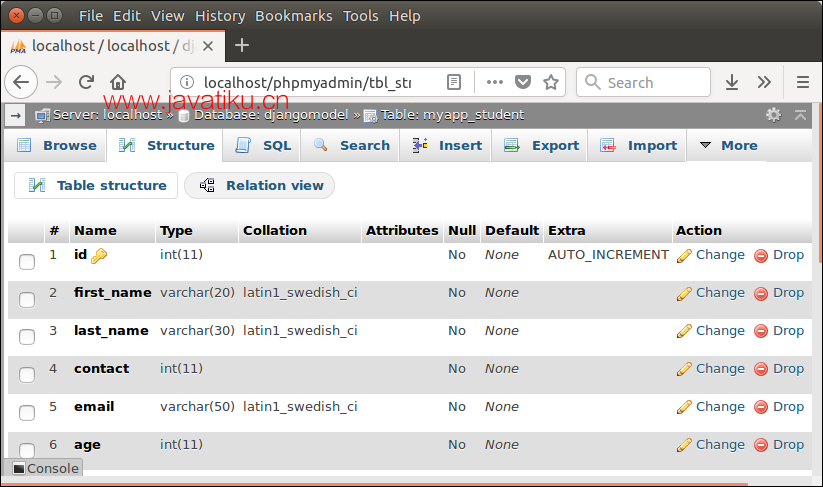Toggle the phpMyAdmin navigation panel arrow
Viewport: 823px width, 487px height.
15,115
